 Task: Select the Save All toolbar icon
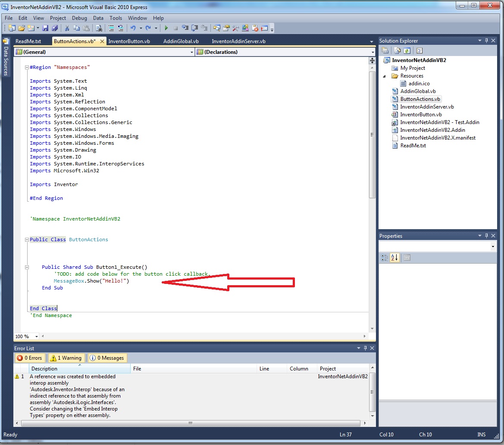coord(54,28)
